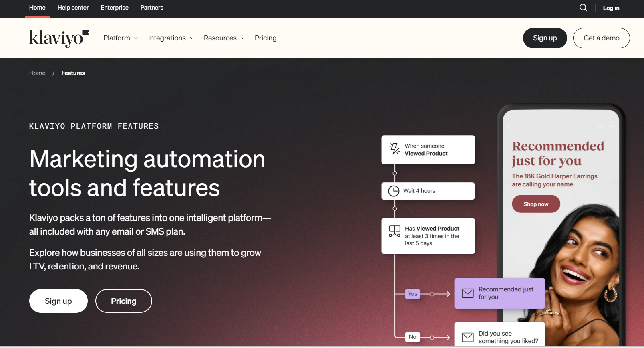Select the Home tab in top bar
The image size is (644, 348).
click(x=37, y=8)
